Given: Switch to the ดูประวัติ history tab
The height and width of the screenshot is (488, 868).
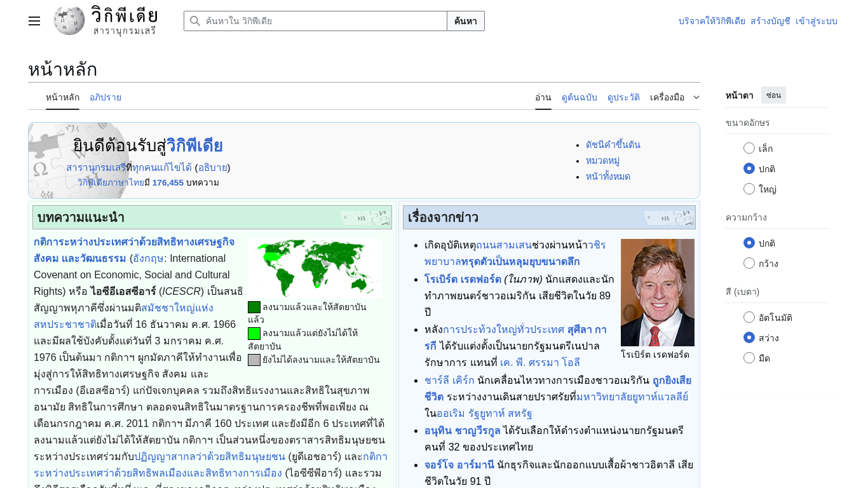Looking at the screenshot, I should pyautogui.click(x=623, y=97).
